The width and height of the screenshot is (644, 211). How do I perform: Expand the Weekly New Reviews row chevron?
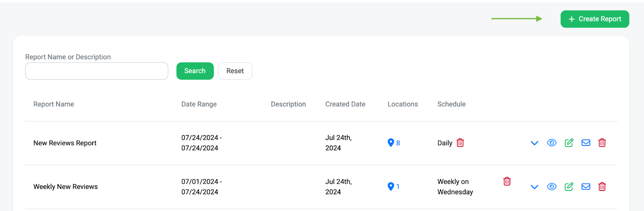click(534, 187)
